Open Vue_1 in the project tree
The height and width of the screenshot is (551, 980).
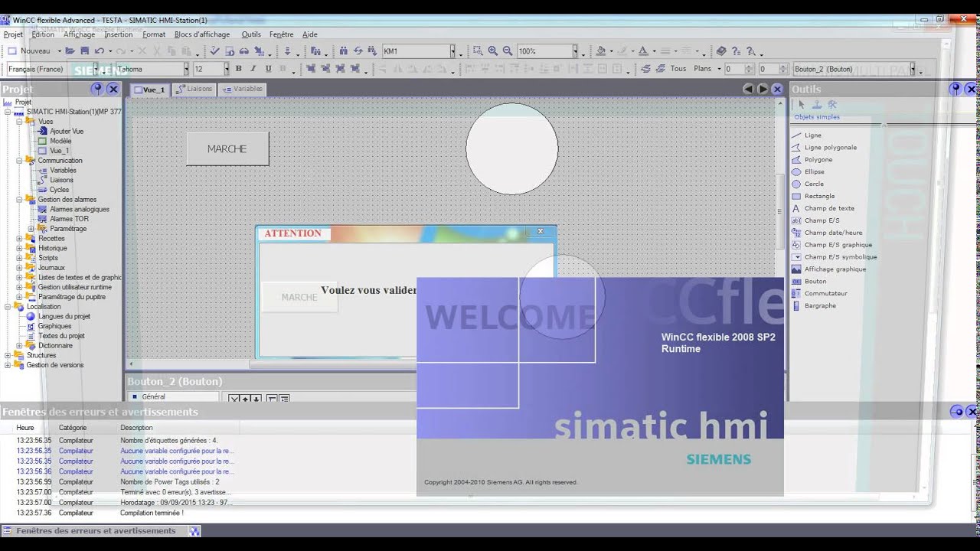tap(59, 151)
